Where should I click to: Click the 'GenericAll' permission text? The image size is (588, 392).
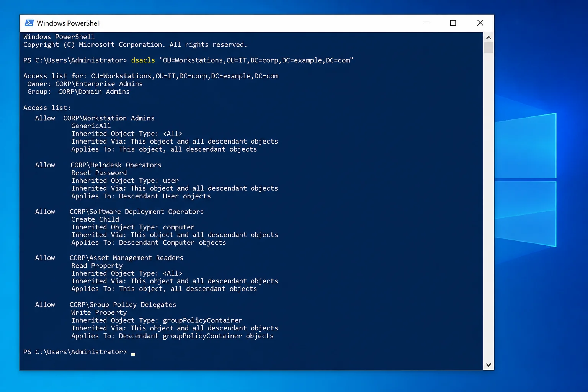pyautogui.click(x=91, y=126)
